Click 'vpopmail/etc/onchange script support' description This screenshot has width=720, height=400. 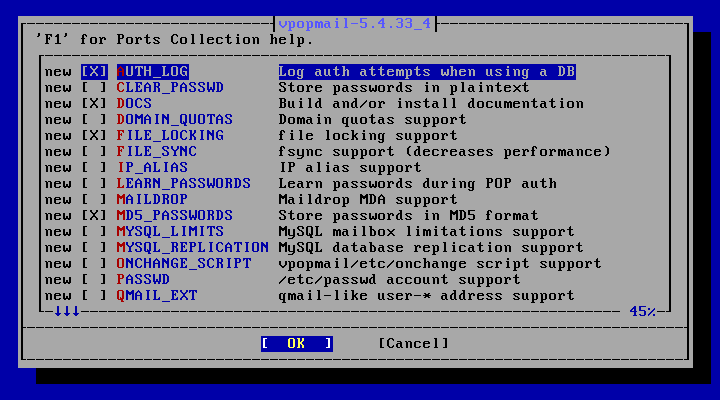point(440,264)
